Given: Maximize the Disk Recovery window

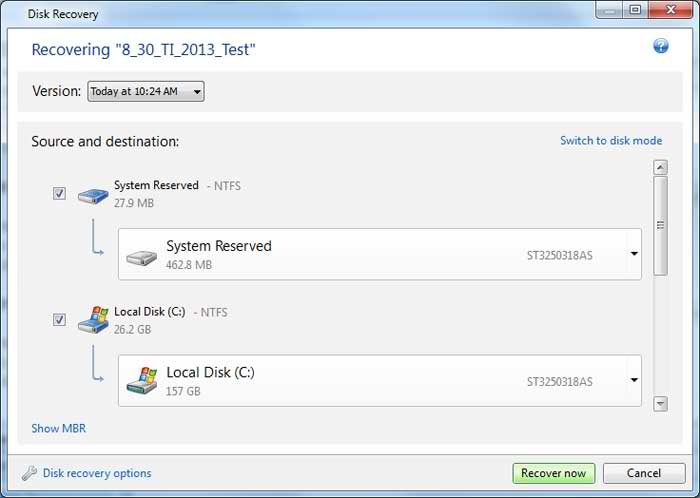Looking at the screenshot, I should (x=635, y=9).
